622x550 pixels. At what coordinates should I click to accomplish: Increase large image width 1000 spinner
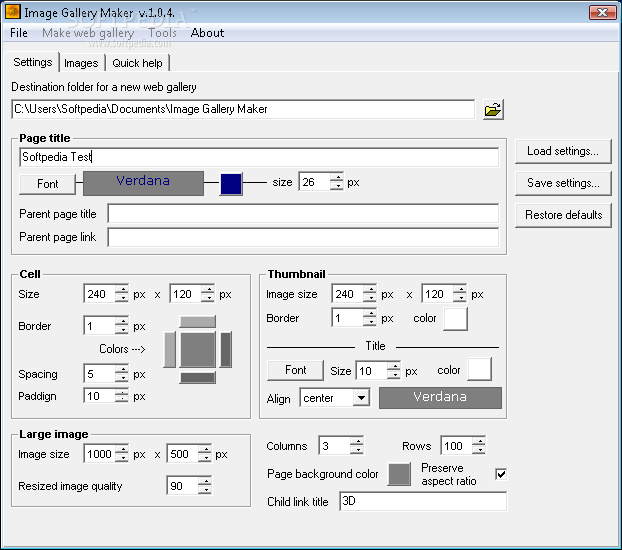tap(122, 450)
